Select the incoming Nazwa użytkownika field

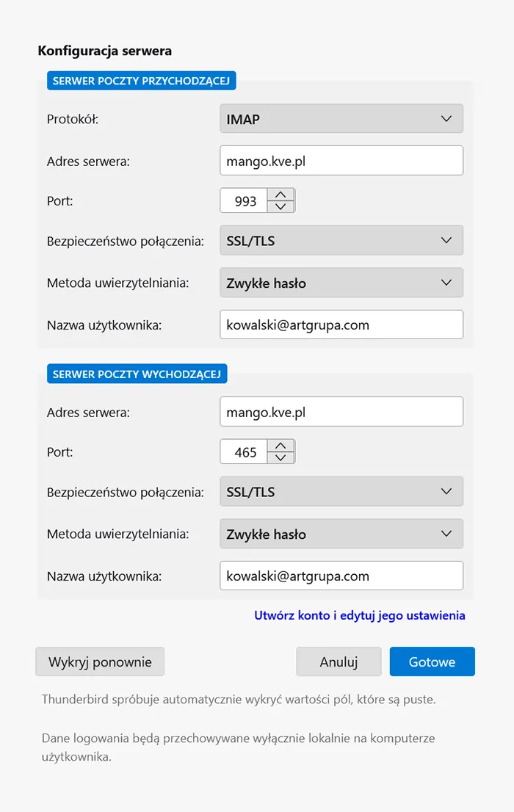(x=341, y=325)
